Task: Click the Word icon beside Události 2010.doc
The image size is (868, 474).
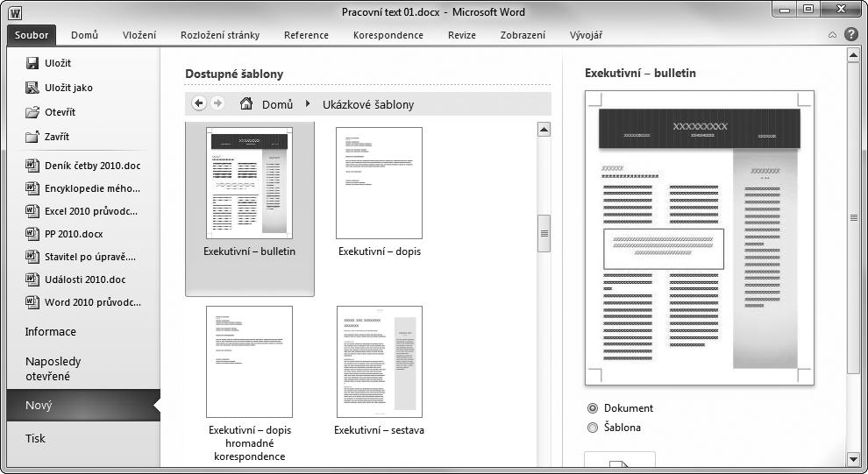Action: coord(32,279)
